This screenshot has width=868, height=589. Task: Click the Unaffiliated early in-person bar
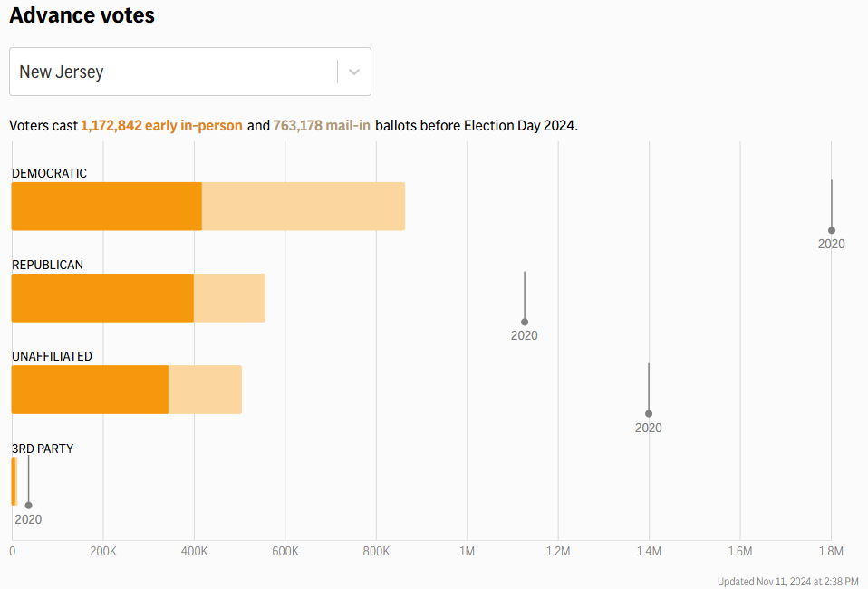click(89, 390)
